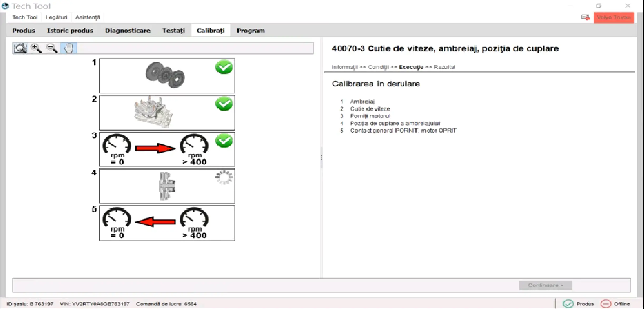
Task: Click the truck connection status icon
Action: pos(586,18)
